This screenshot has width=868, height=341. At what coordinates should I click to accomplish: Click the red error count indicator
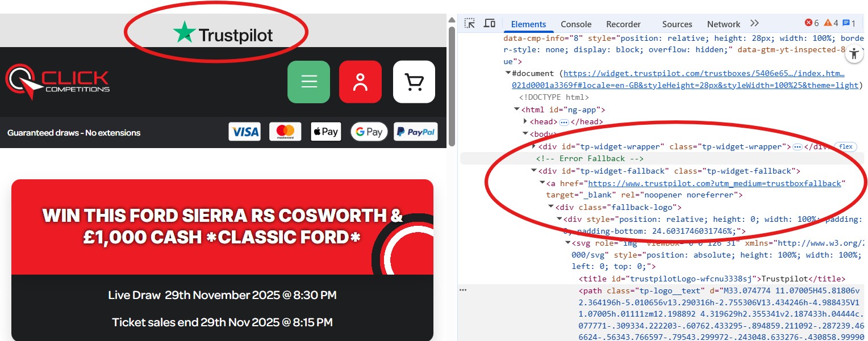[812, 23]
